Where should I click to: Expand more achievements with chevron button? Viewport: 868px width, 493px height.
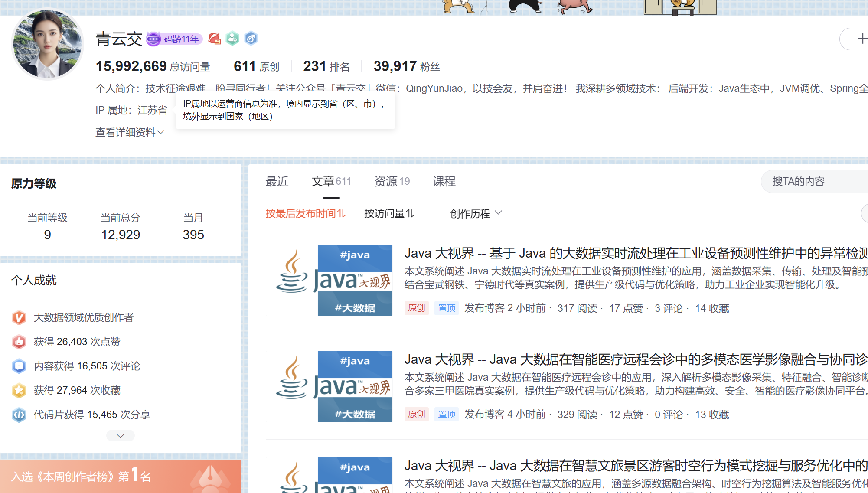pyautogui.click(x=121, y=435)
